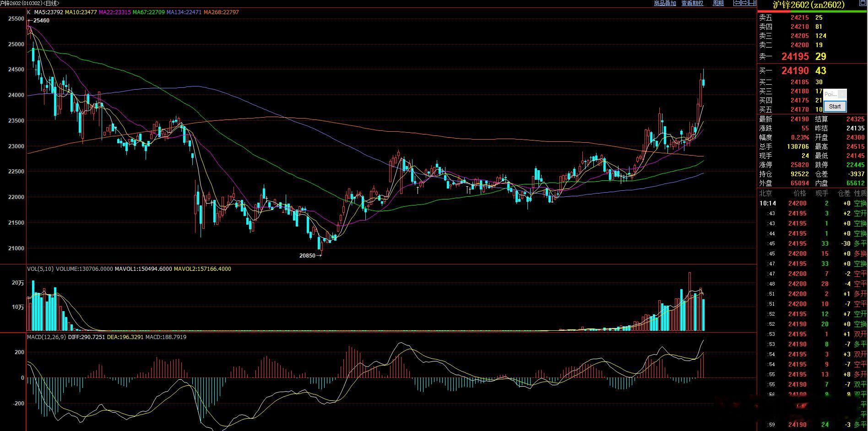The height and width of the screenshot is (431, 868).
Task: Click the MA134:22471 indicator label
Action: point(184,12)
